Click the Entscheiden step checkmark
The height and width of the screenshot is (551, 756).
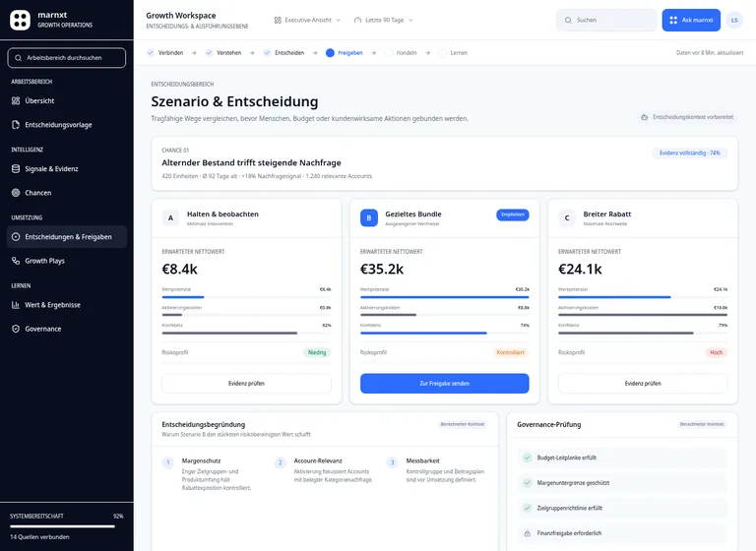[267, 52]
